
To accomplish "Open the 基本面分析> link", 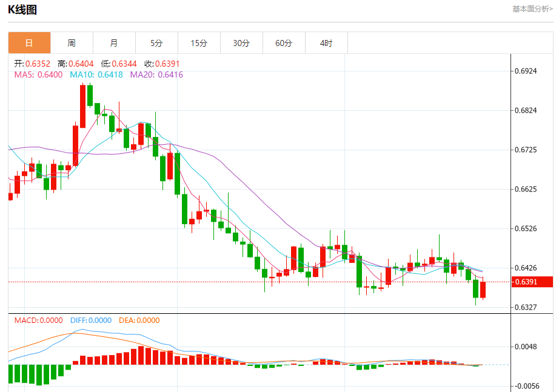I will pos(532,9).
